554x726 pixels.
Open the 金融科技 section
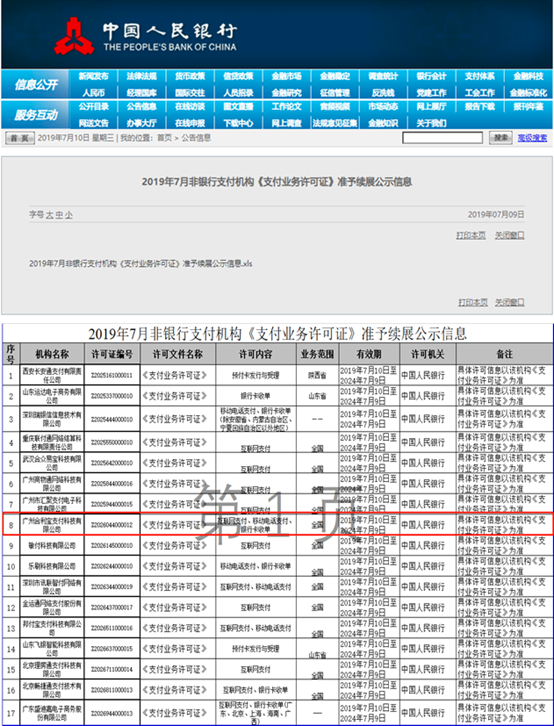[x=528, y=76]
